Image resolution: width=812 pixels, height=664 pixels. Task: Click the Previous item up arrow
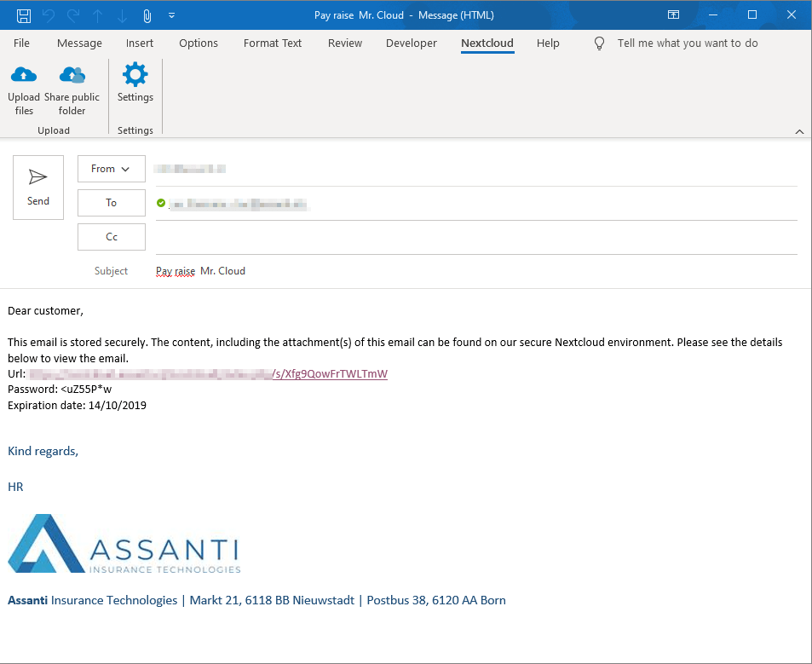pyautogui.click(x=98, y=15)
